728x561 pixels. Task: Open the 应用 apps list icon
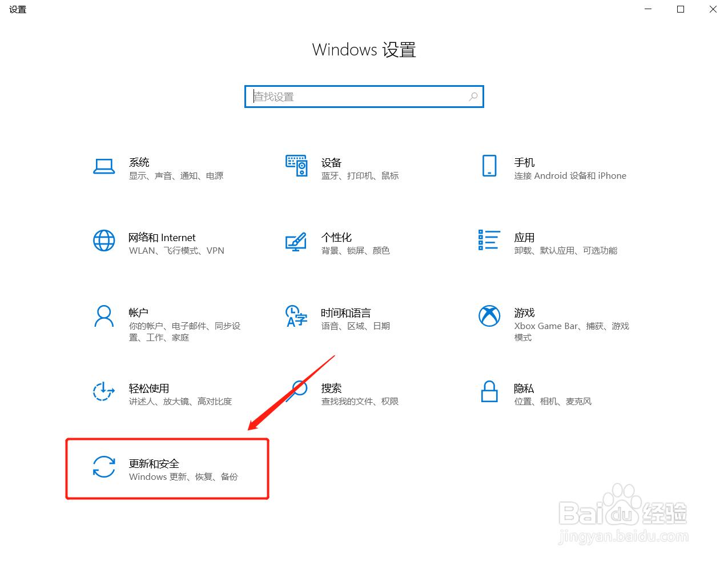(489, 241)
